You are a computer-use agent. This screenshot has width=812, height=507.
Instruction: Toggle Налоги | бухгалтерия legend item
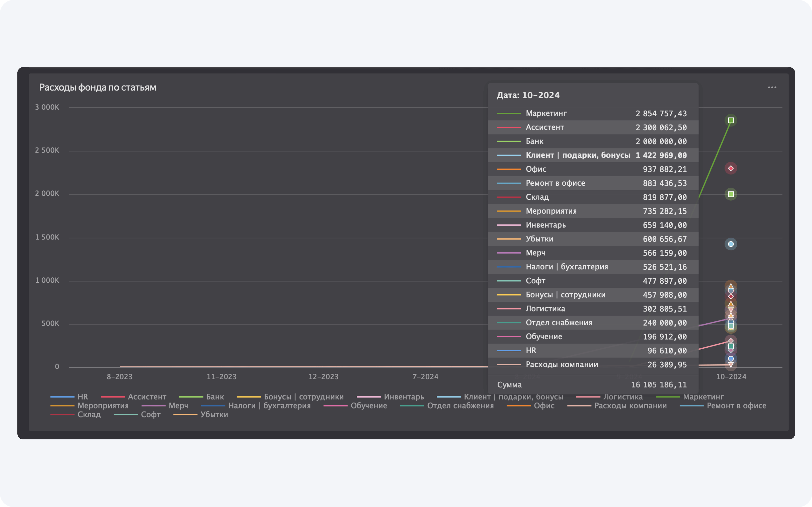click(269, 406)
